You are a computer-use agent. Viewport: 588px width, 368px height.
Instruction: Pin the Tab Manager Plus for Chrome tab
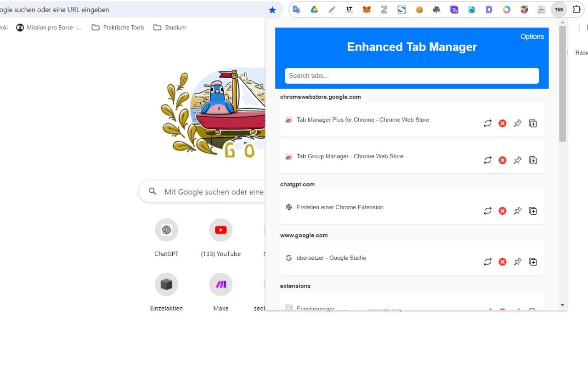point(518,123)
